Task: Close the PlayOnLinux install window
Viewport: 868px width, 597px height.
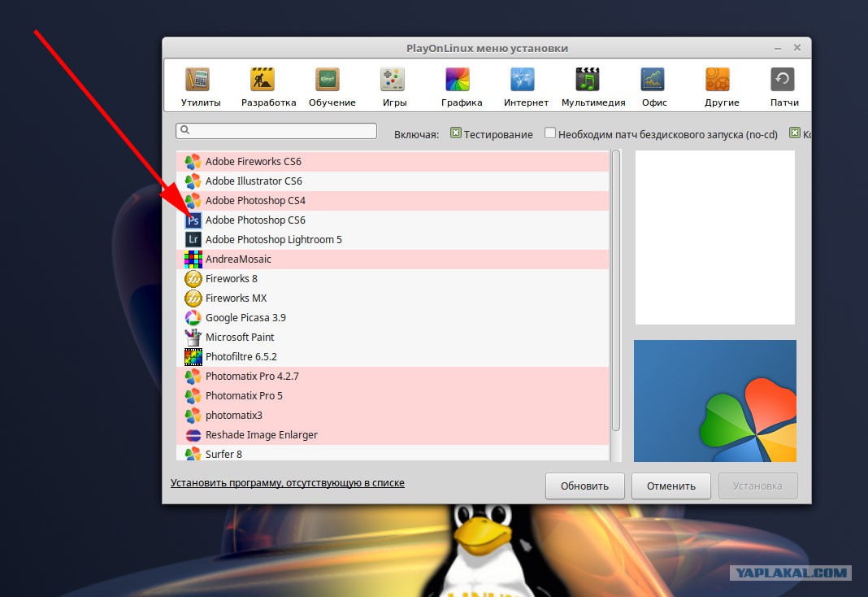Action: [x=797, y=48]
